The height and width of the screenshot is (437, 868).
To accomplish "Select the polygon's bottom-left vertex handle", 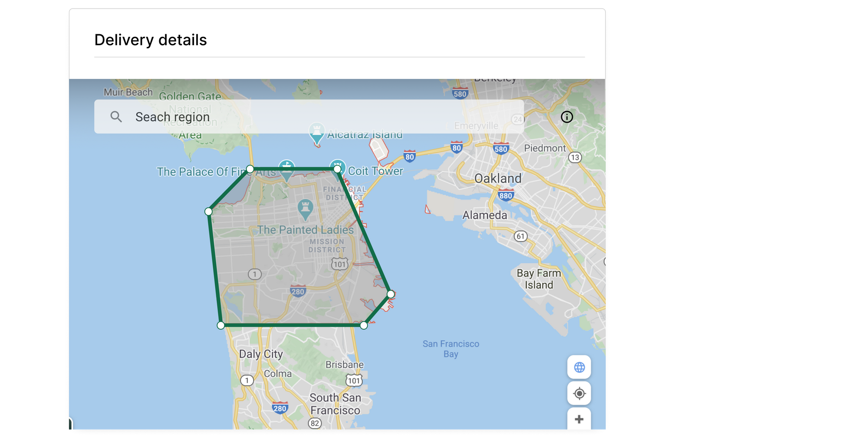I will (x=221, y=325).
